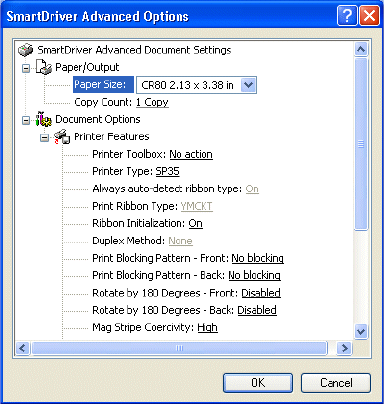Click the Ribbon Initialization On value
The width and height of the screenshot is (384, 404).
(195, 223)
